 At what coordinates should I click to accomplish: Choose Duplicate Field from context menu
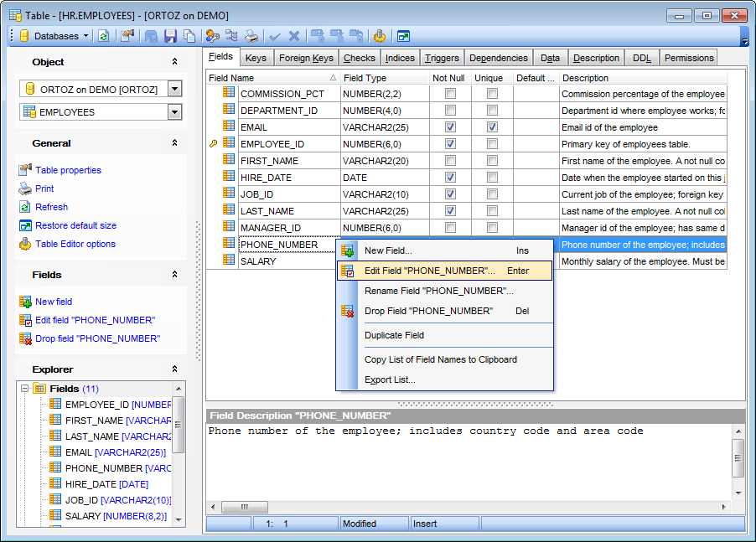pyautogui.click(x=394, y=335)
